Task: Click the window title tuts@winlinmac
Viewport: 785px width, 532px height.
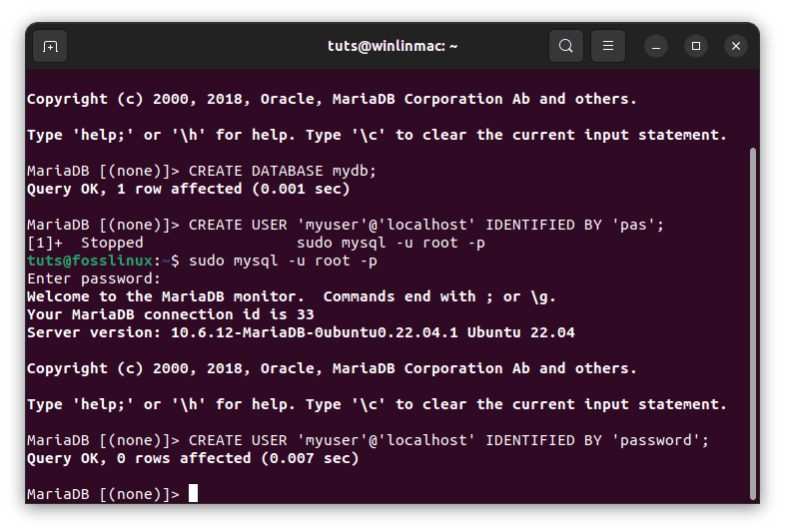Action: (x=392, y=46)
